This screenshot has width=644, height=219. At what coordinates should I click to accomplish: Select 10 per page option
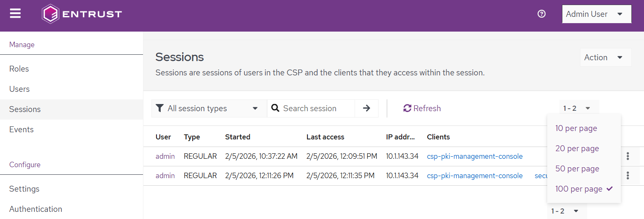click(576, 128)
